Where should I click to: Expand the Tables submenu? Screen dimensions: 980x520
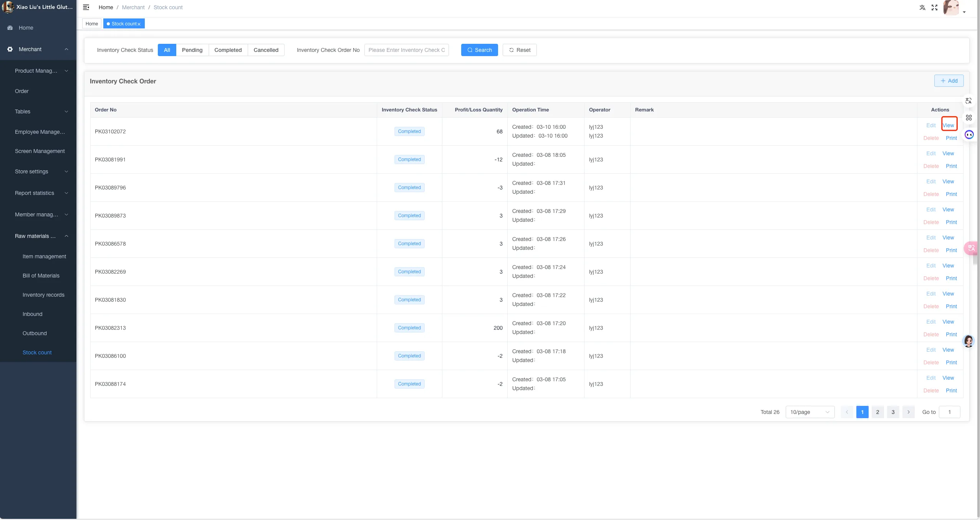[66, 111]
